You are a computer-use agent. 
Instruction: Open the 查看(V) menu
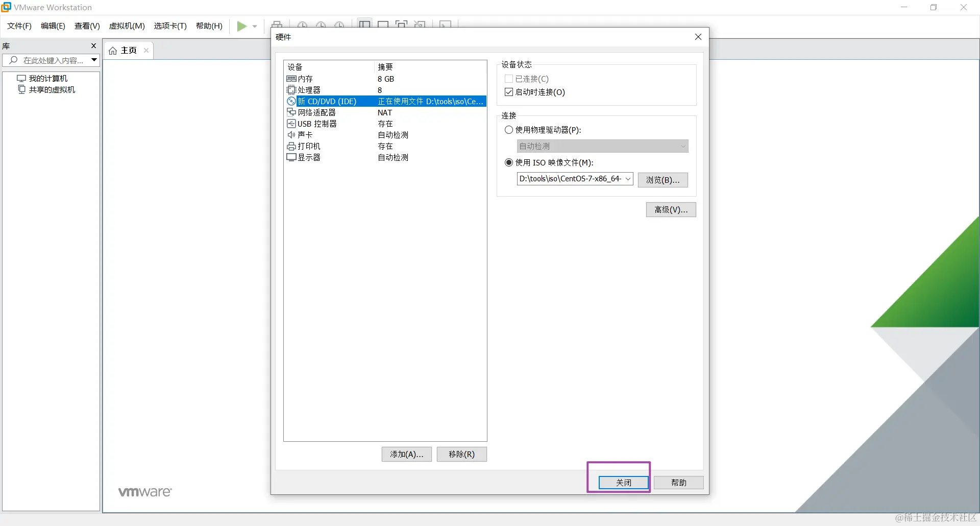pyautogui.click(x=87, y=26)
